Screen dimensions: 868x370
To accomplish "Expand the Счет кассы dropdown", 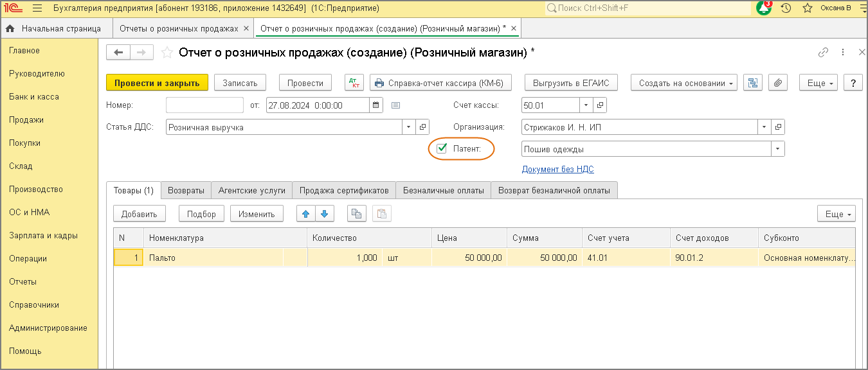I will (x=586, y=105).
